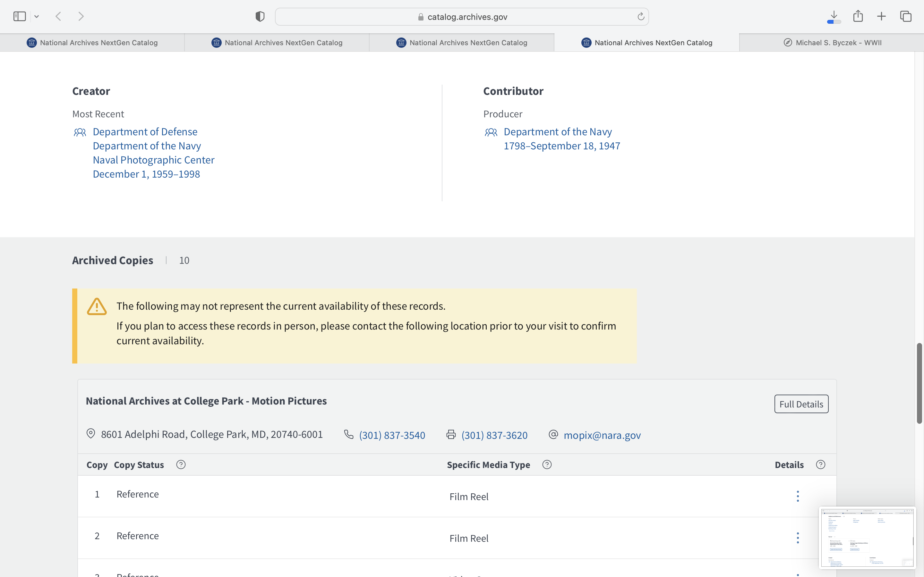Click the Safari sidebar toggle icon

(x=20, y=16)
